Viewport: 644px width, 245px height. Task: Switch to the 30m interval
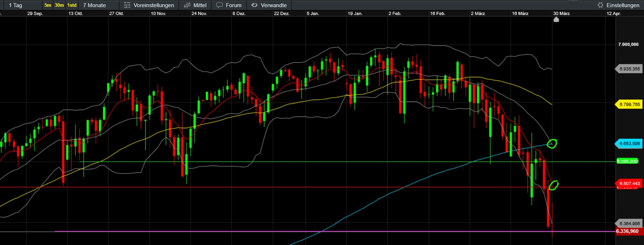59,5
